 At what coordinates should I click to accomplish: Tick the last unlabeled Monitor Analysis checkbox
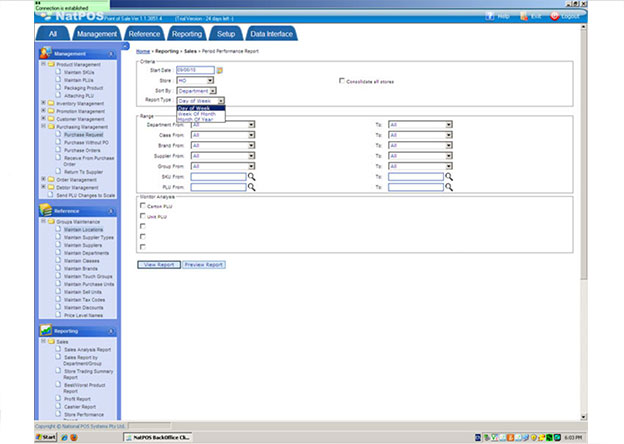(143, 247)
